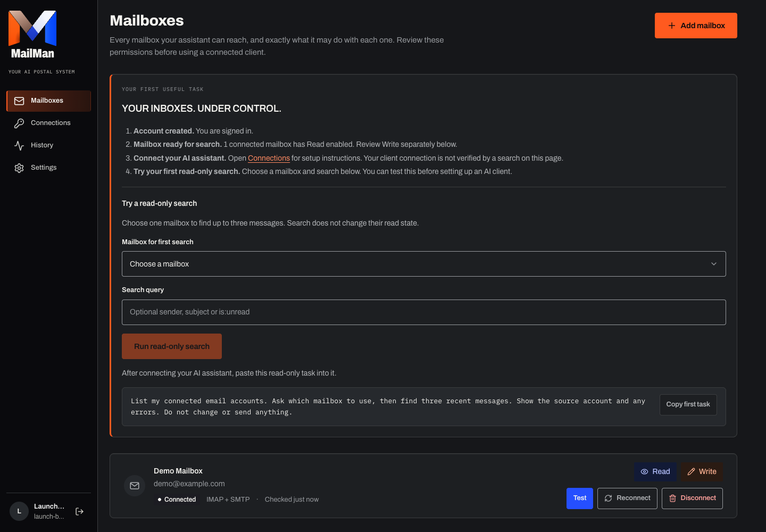Screen dimensions: 766x532
Task: Click the Connected status badge
Action: (x=177, y=500)
